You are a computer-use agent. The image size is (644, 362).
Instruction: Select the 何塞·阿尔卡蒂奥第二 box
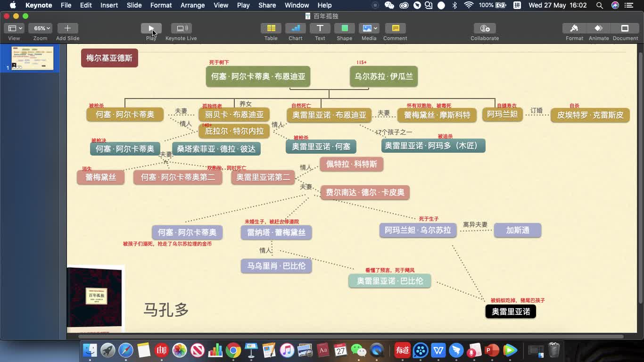click(x=178, y=177)
